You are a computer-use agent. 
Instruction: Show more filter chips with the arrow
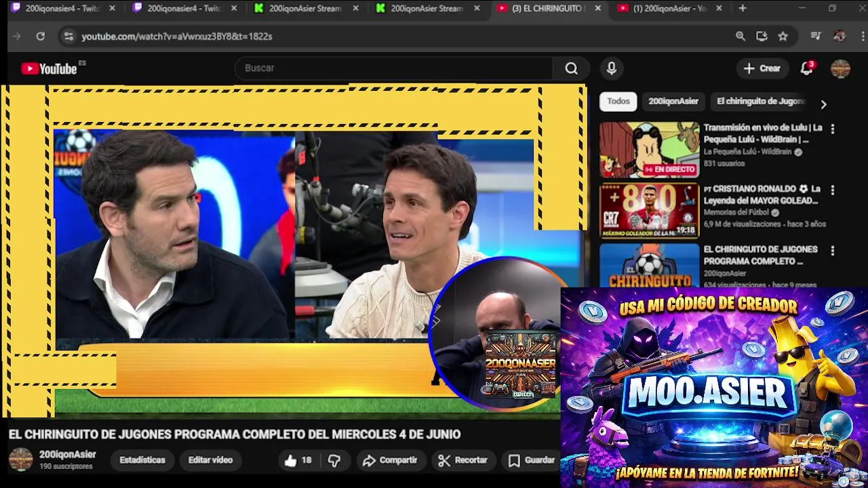coord(823,104)
